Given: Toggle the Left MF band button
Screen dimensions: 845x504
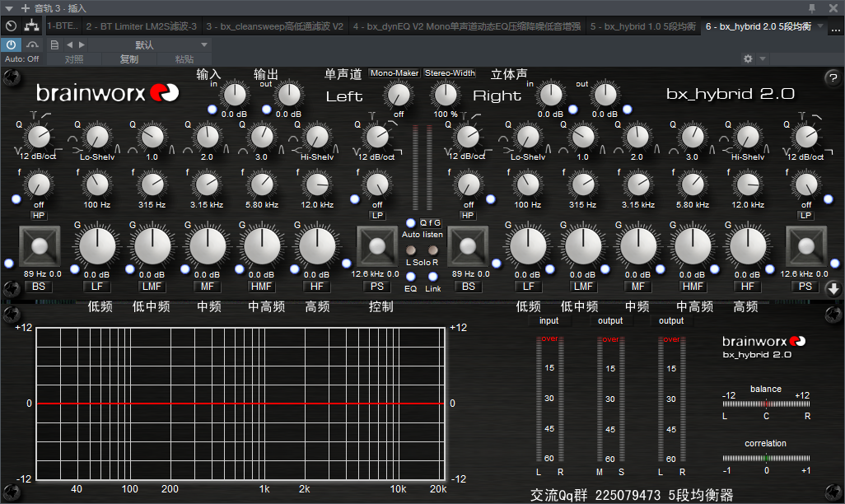Looking at the screenshot, I should pyautogui.click(x=208, y=287).
